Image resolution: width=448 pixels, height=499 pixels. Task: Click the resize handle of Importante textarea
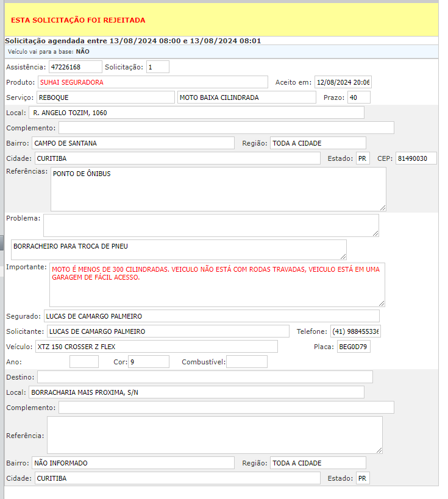[382, 303]
